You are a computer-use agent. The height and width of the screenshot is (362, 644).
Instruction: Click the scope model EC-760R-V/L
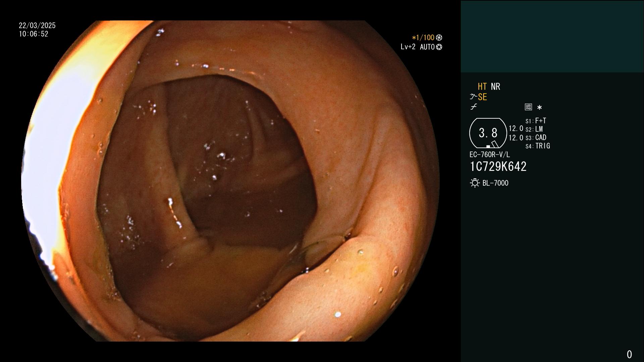pos(490,155)
